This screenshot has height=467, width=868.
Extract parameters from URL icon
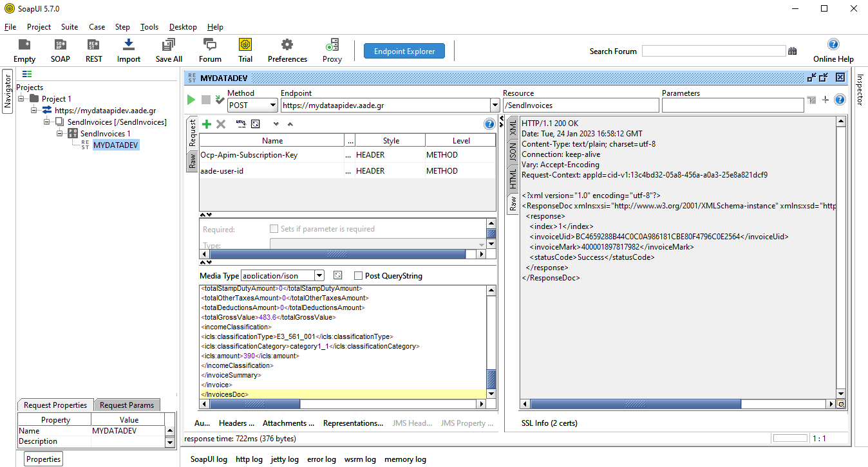[241, 124]
